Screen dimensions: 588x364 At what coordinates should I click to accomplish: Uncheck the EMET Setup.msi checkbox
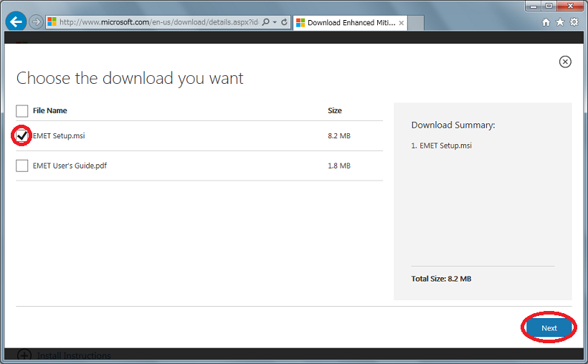[22, 135]
